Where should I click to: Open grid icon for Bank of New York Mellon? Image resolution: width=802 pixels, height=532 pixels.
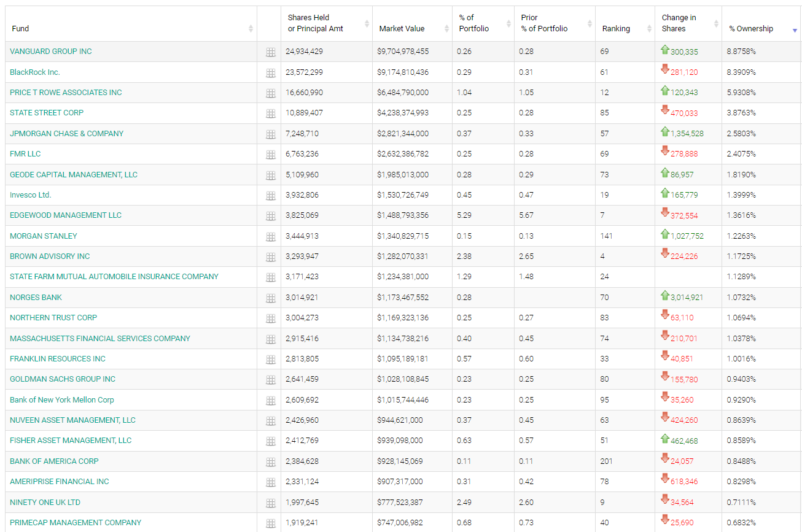270,401
